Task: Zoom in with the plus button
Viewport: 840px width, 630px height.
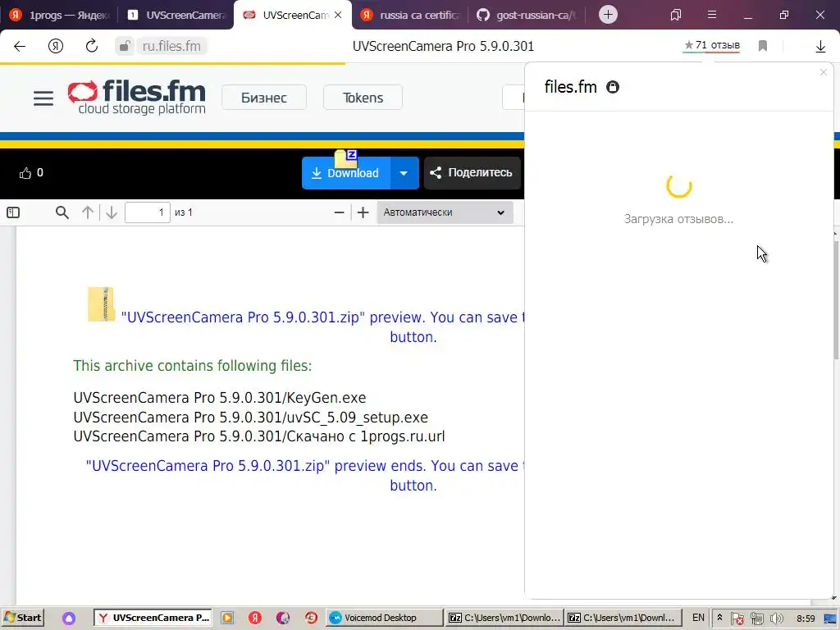Action: tap(363, 212)
